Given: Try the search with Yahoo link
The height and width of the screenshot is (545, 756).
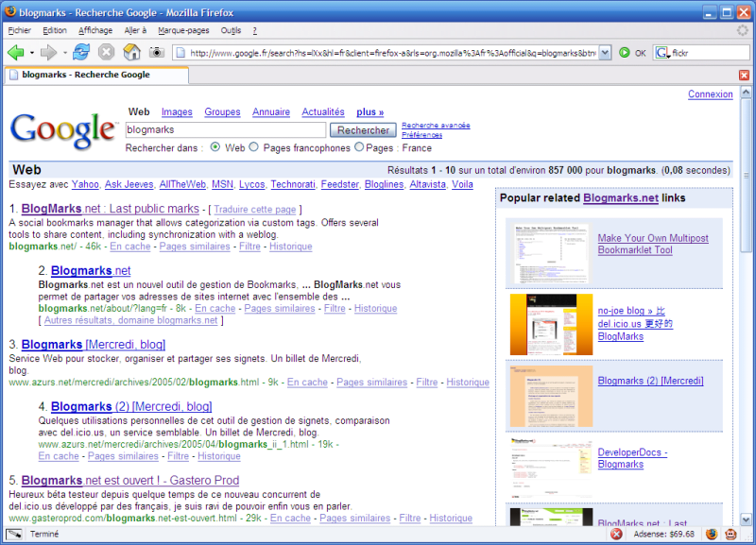Looking at the screenshot, I should tap(85, 184).
